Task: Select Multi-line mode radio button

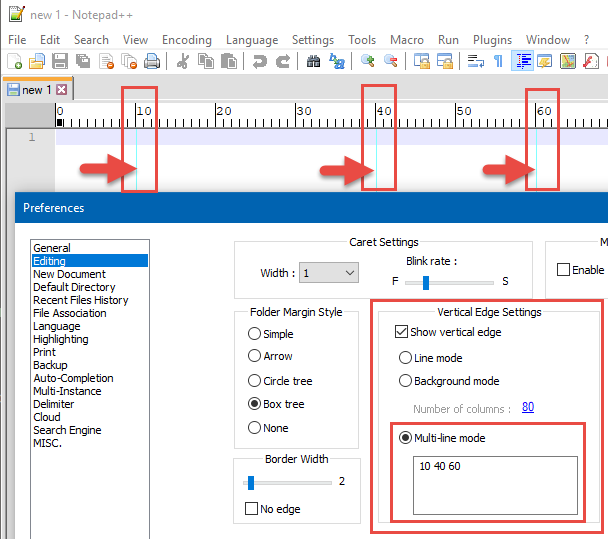Action: pyautogui.click(x=405, y=438)
